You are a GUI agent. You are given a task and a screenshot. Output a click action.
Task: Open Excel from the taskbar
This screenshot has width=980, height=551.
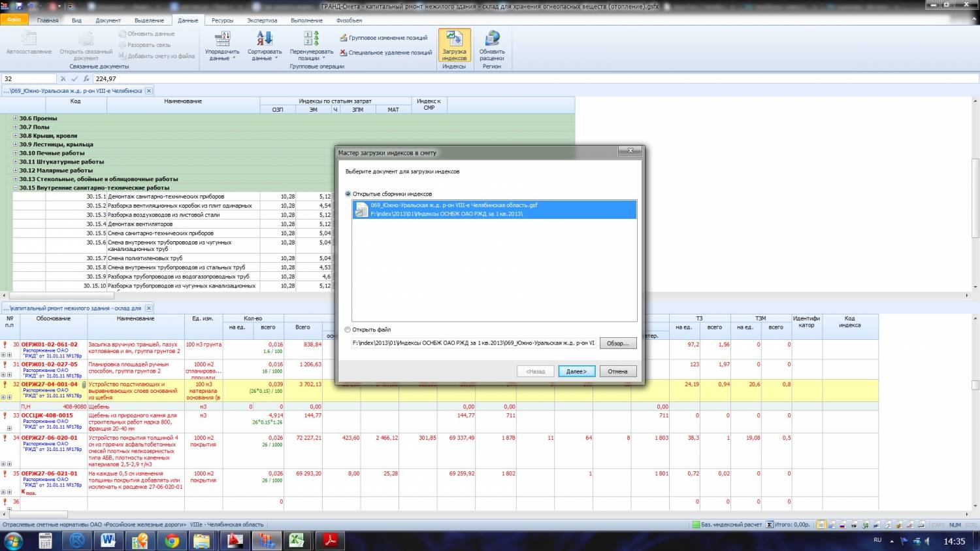pos(298,541)
